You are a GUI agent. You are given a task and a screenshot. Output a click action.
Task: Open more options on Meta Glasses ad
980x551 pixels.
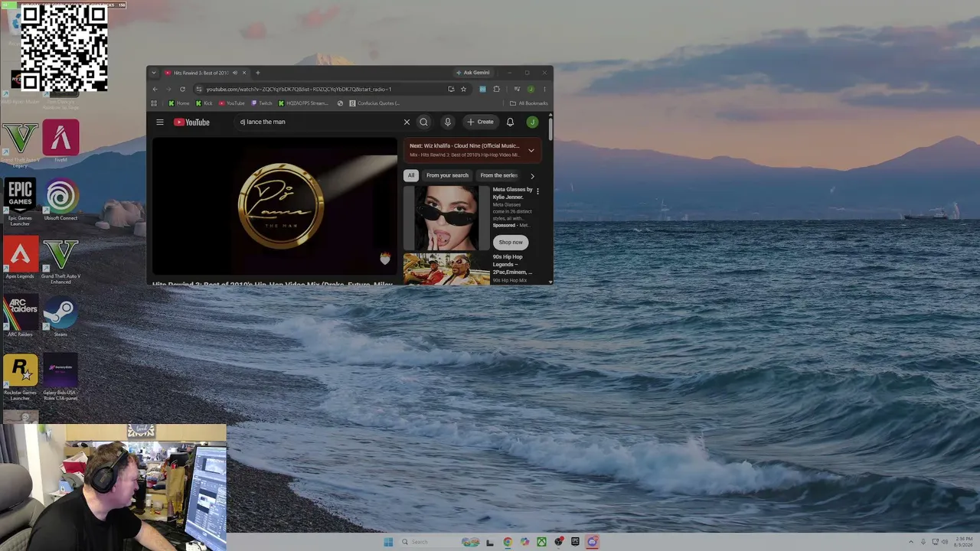point(537,191)
